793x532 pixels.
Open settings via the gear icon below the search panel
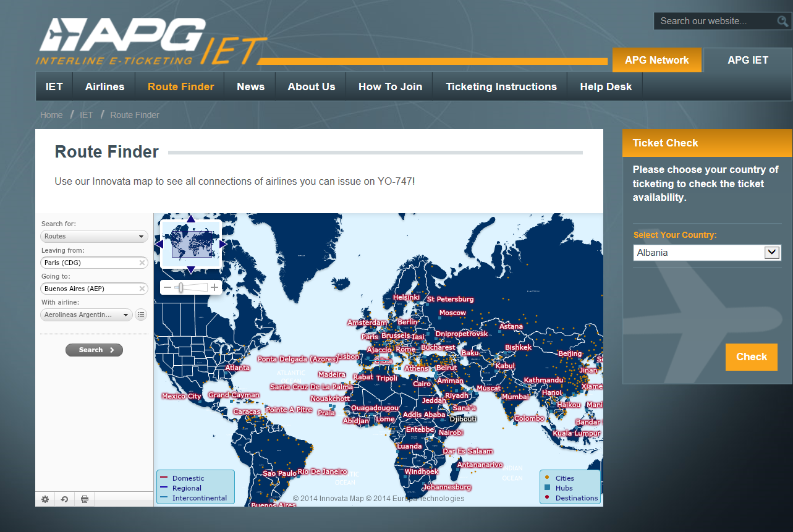click(45, 499)
